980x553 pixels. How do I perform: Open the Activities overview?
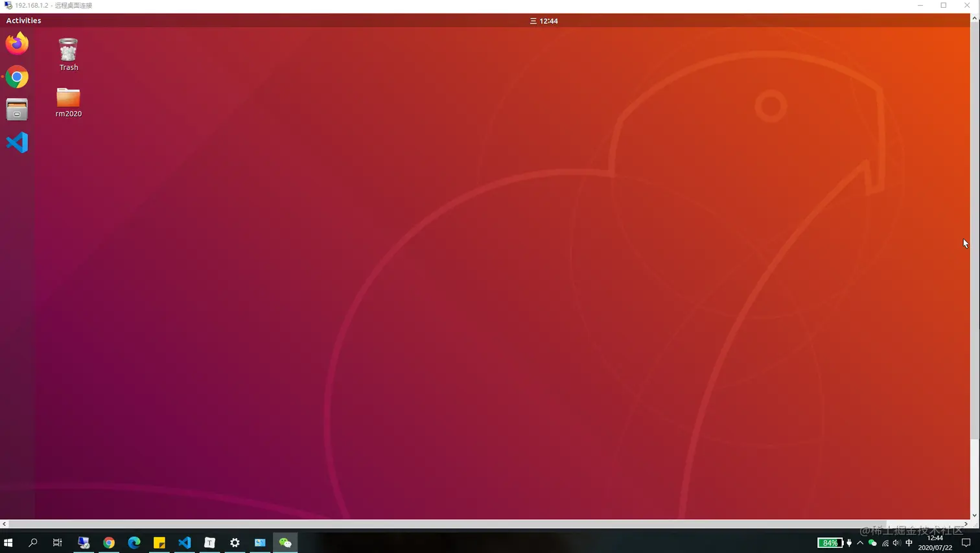pos(23,21)
